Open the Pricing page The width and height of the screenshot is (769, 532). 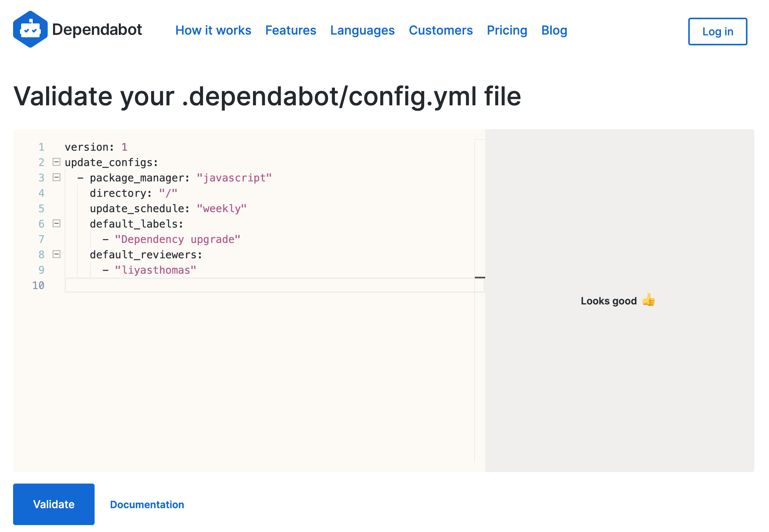(x=507, y=30)
